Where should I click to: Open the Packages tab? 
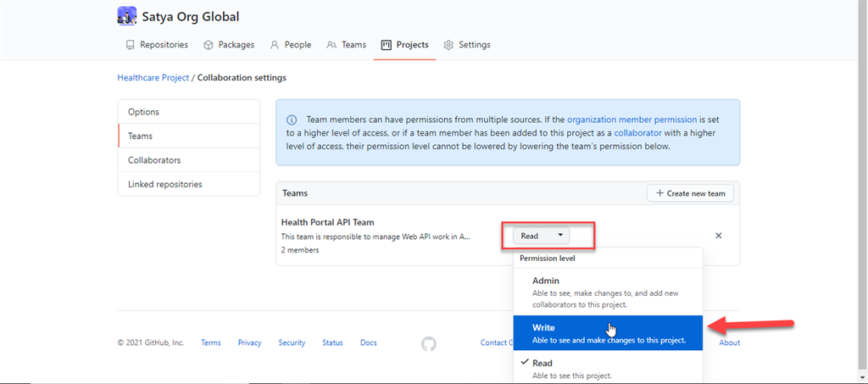pos(229,45)
